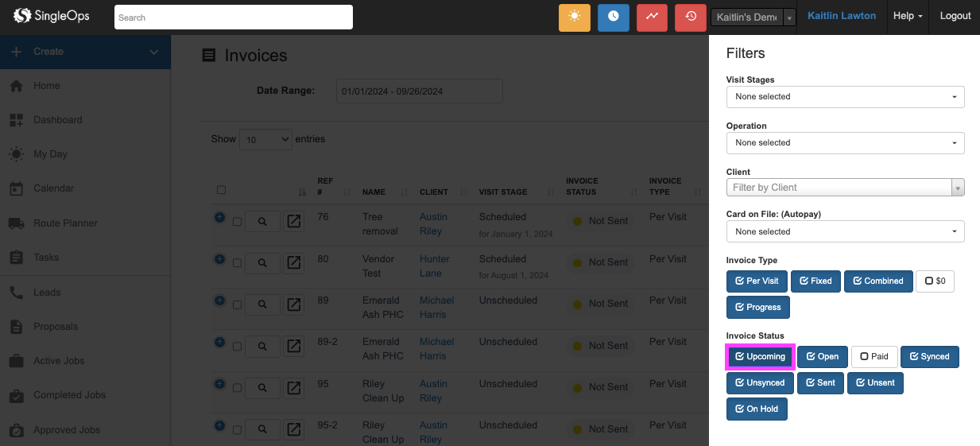Screen dimensions: 980x446
Task: Click the yellow sun icon button
Action: pos(574,17)
